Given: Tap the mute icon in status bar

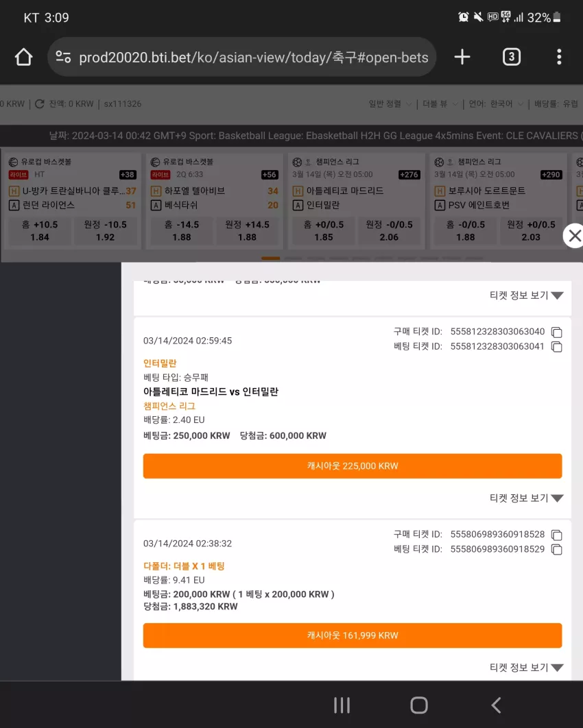Looking at the screenshot, I should [478, 17].
